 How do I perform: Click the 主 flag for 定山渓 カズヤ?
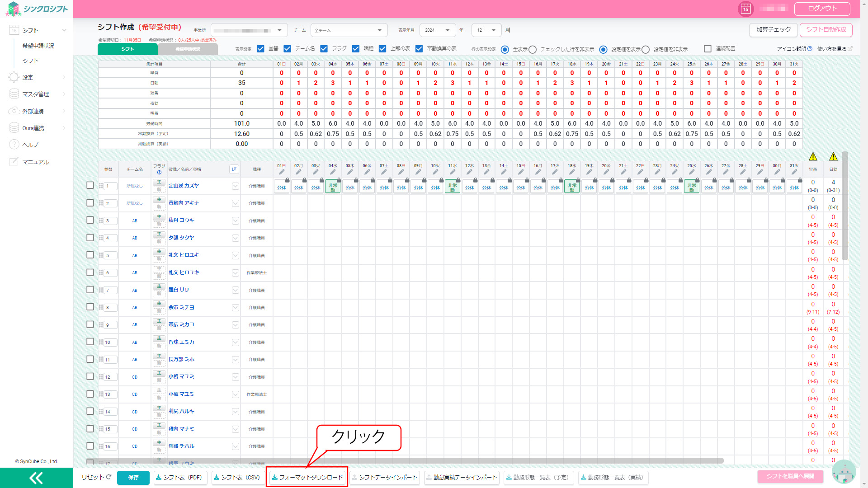pyautogui.click(x=159, y=182)
